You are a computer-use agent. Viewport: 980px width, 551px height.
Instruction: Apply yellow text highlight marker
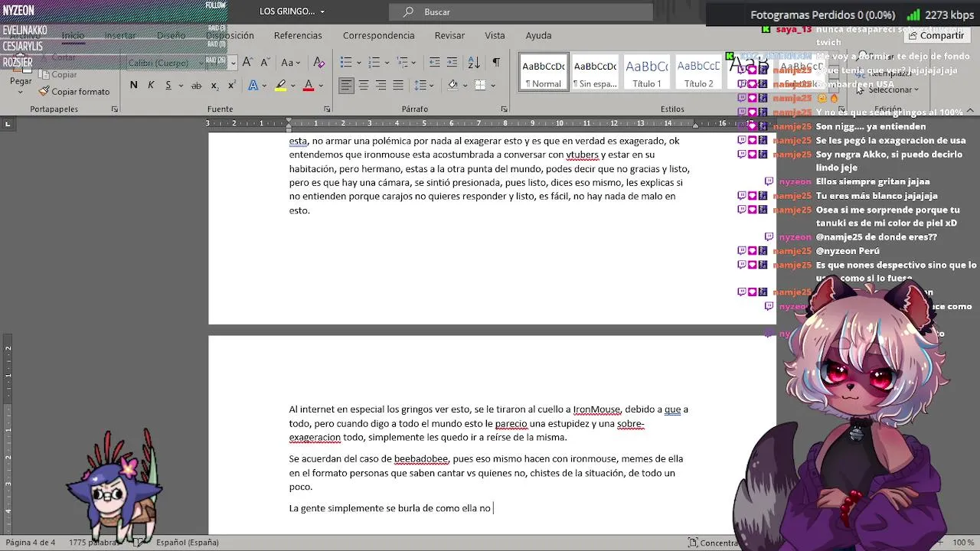tap(281, 85)
